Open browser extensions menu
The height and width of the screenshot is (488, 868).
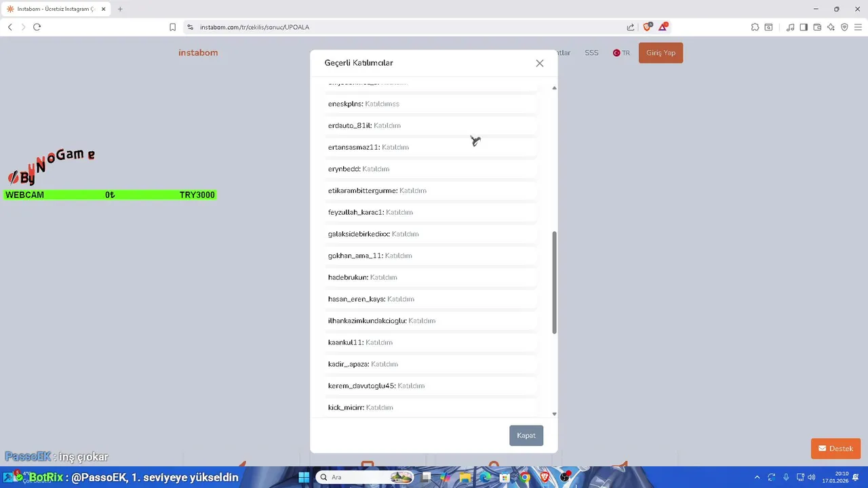[755, 27]
